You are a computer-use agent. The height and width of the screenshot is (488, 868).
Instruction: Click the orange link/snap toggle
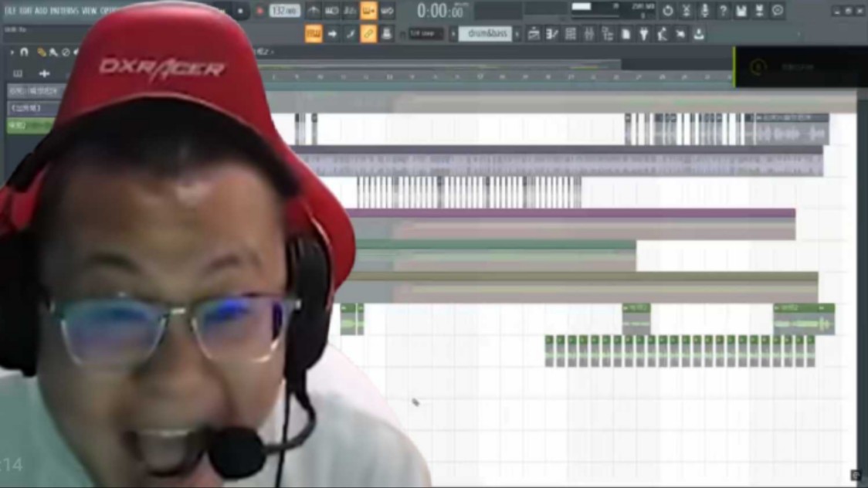click(x=369, y=34)
